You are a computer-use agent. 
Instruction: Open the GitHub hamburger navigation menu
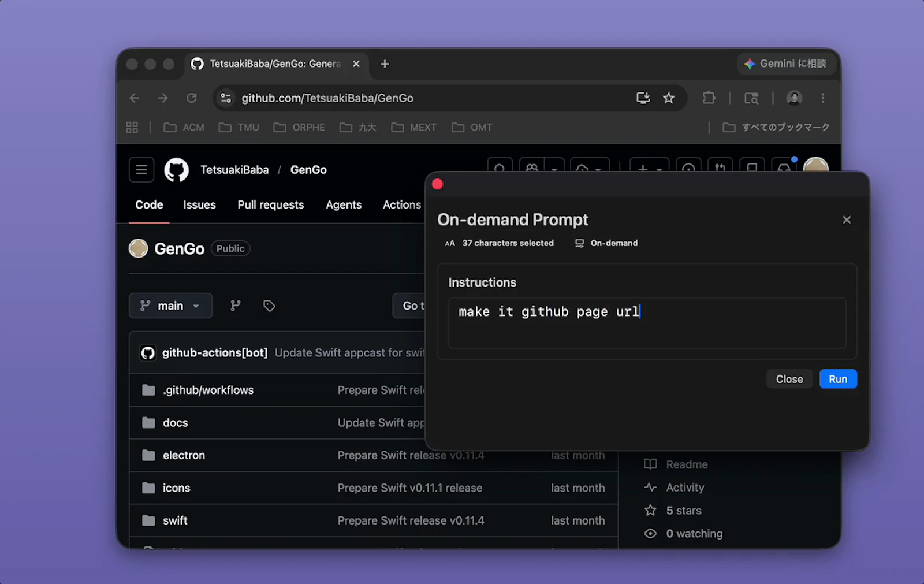(x=141, y=170)
